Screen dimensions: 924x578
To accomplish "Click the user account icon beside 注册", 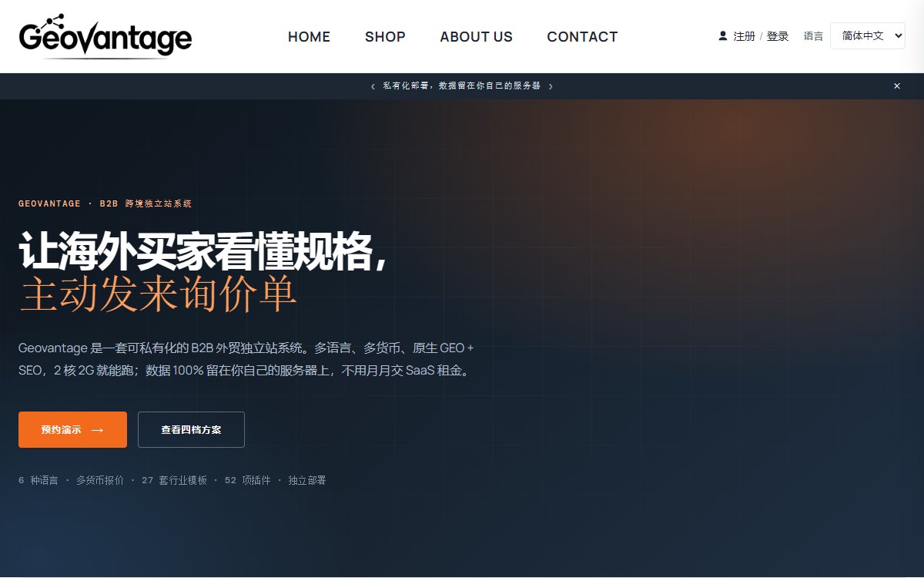I will pos(723,36).
